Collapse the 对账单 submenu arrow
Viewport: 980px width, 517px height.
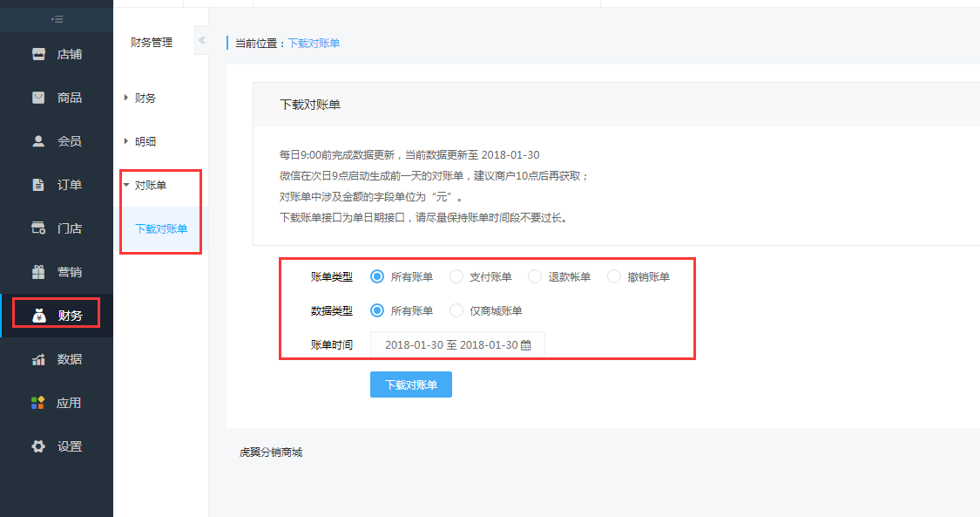[126, 185]
